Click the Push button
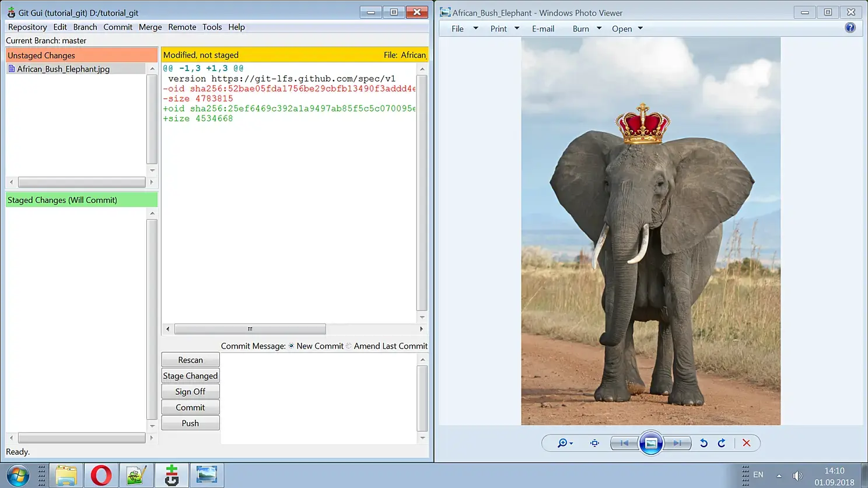 191,423
